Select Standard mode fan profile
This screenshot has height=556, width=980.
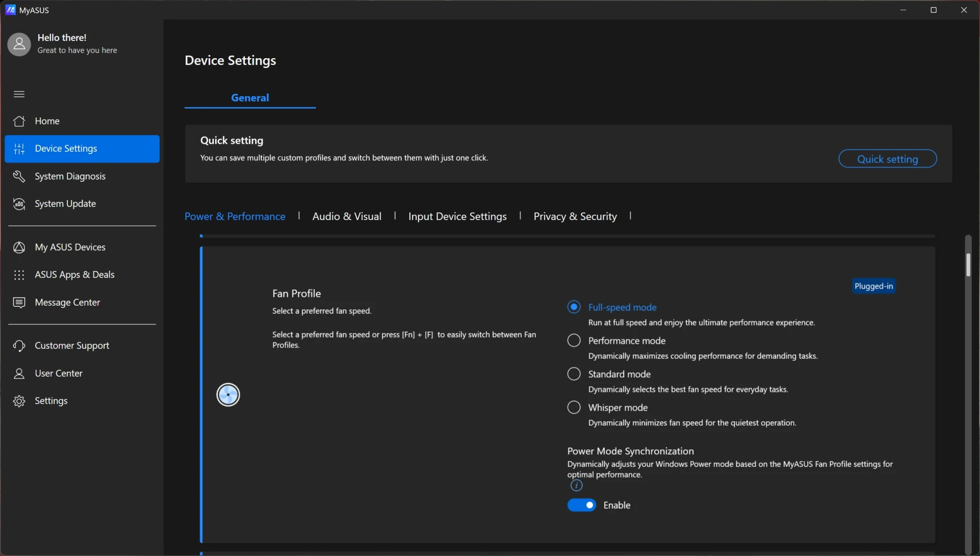(x=574, y=374)
